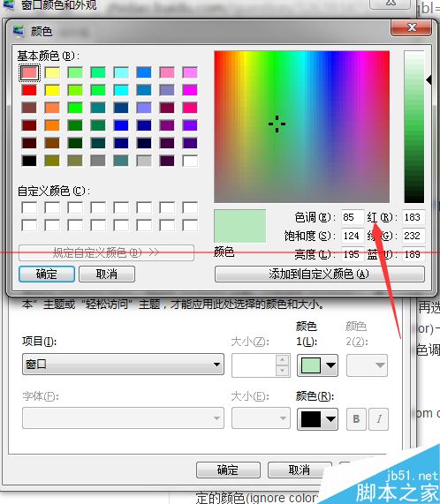Click the green preview box labeled 颜色
Image resolution: width=440 pixels, height=504 pixels.
pos(240,226)
